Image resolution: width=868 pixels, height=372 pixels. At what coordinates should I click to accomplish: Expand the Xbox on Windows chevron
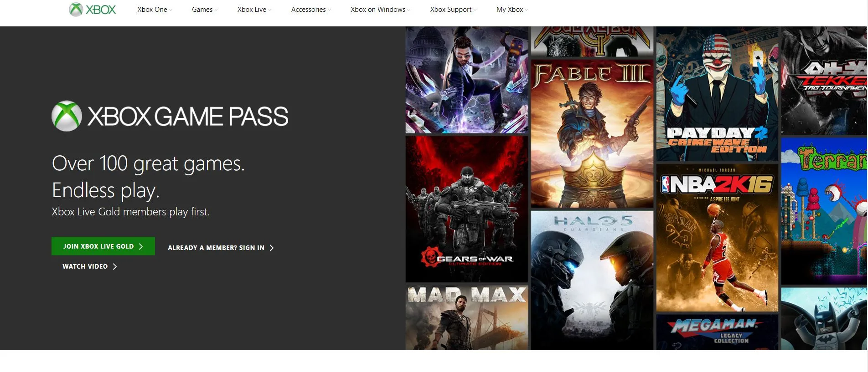coord(409,10)
